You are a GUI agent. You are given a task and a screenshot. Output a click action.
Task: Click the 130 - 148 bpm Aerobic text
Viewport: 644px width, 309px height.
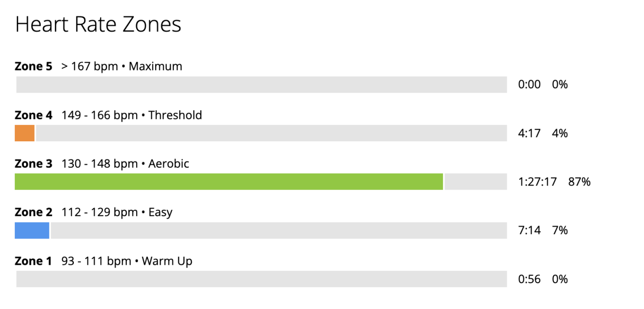coord(125,164)
